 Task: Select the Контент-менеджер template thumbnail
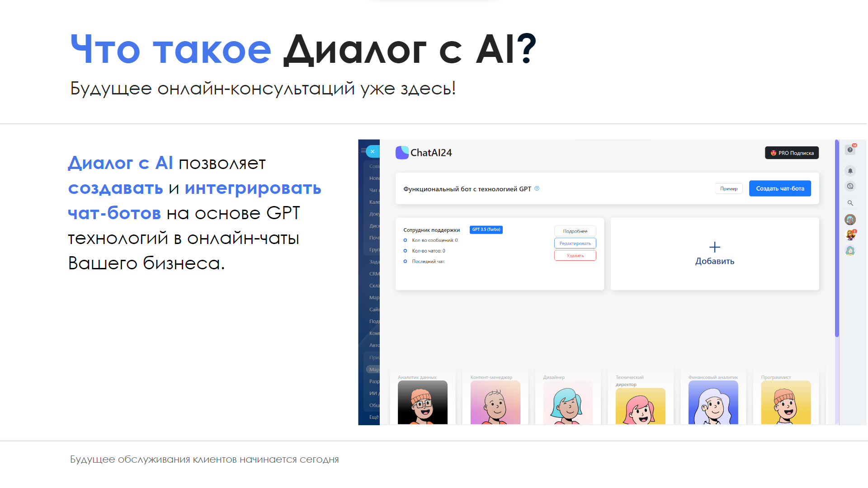coord(495,402)
